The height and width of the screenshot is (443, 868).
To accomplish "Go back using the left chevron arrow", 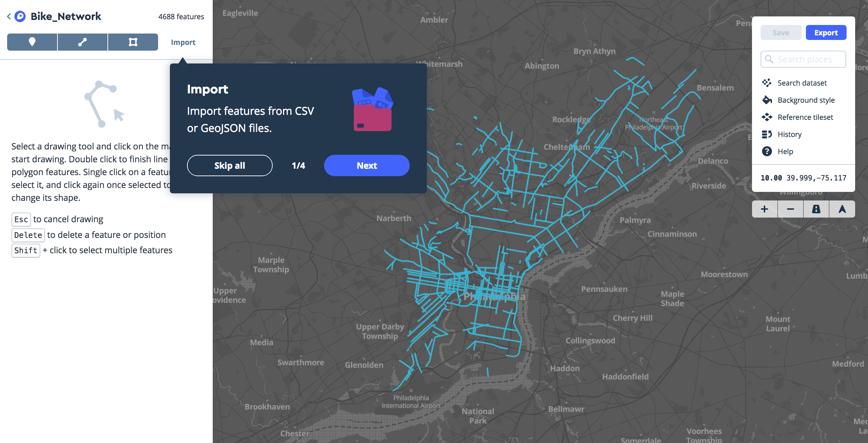I will 9,16.
